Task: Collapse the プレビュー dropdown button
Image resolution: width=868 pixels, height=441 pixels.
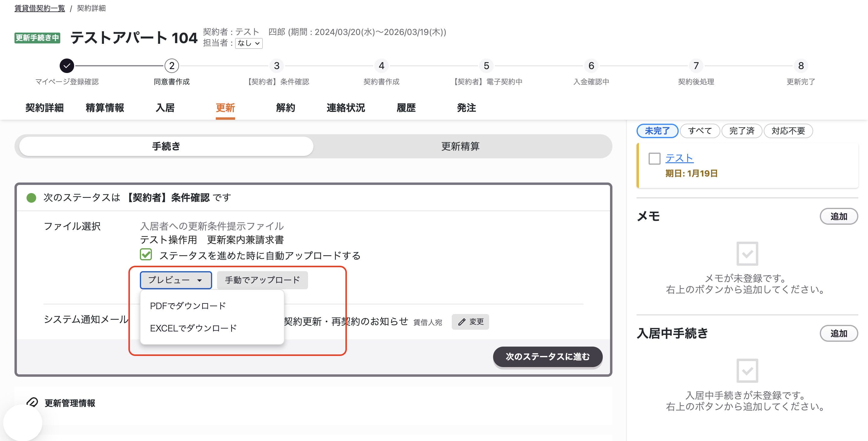Action: click(176, 280)
